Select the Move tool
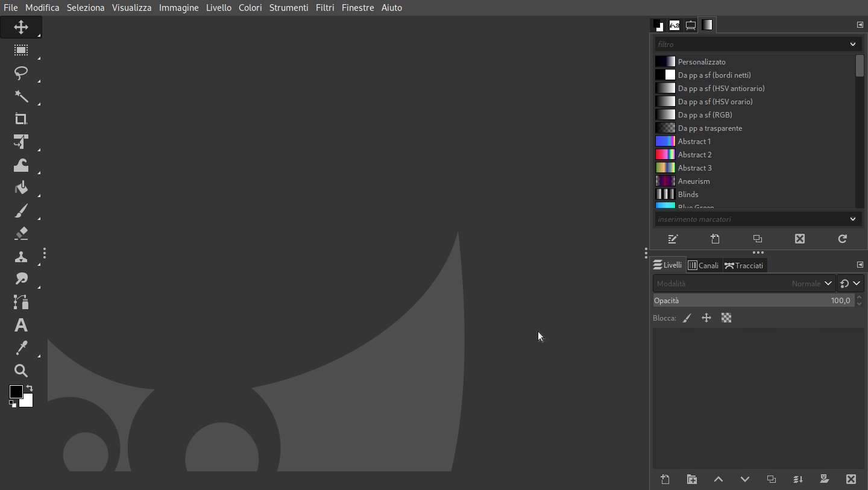The height and width of the screenshot is (490, 868). (x=21, y=27)
